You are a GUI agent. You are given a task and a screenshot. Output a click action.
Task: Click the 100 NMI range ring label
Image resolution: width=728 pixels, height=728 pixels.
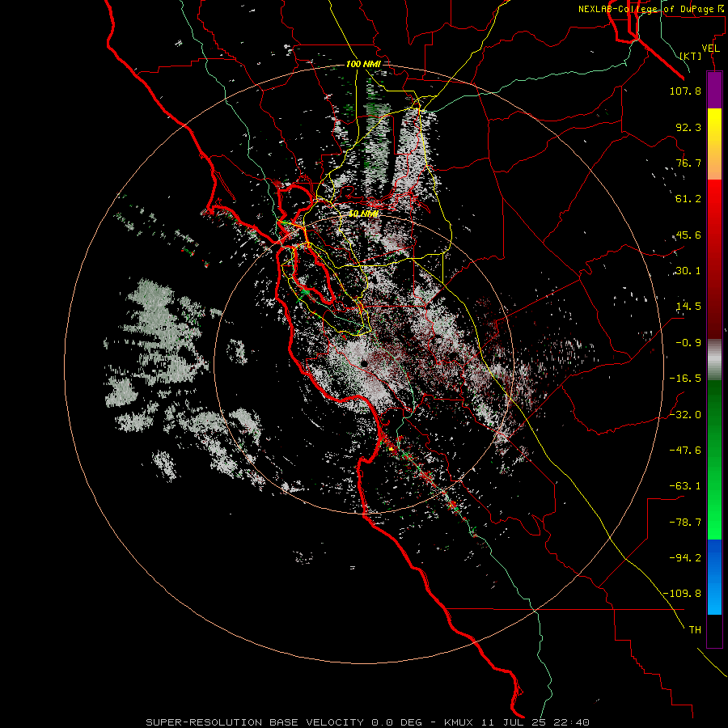tap(363, 64)
